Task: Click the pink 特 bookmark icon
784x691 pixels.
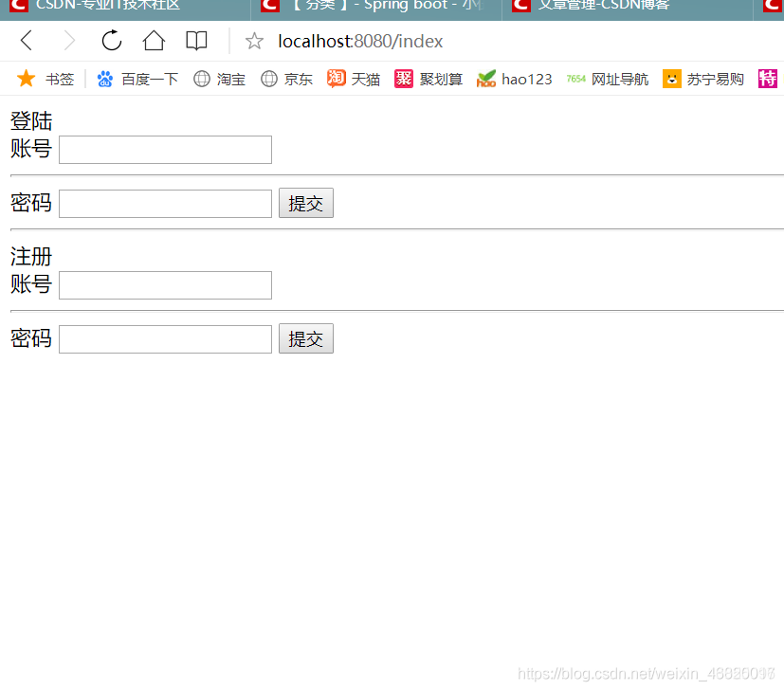Action: coord(768,79)
